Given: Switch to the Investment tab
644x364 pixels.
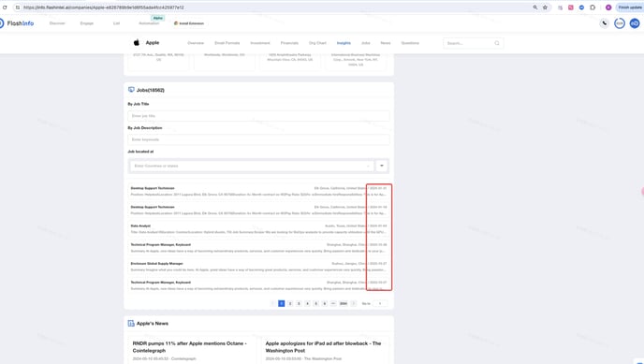Looking at the screenshot, I should tap(260, 43).
